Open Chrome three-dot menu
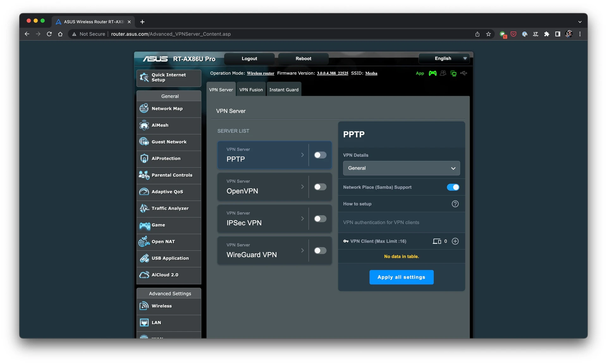This screenshot has height=364, width=607. pyautogui.click(x=580, y=34)
